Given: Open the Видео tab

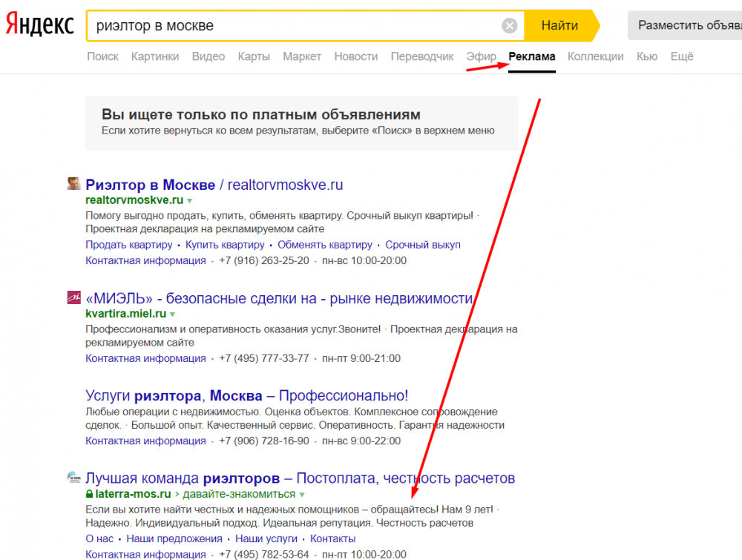Looking at the screenshot, I should point(209,57).
